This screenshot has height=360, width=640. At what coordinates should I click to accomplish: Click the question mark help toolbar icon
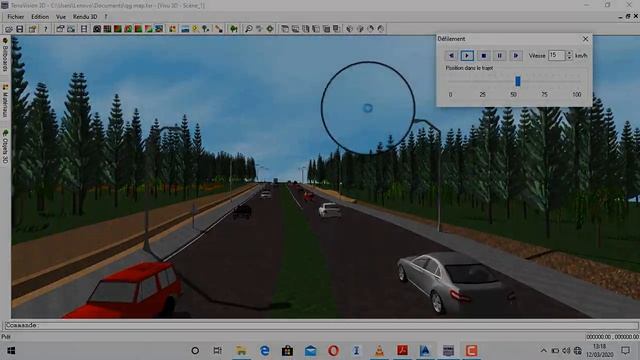click(45, 29)
